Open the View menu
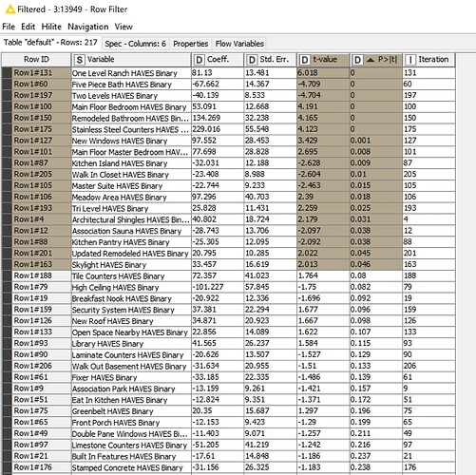476x475 pixels. [x=124, y=27]
